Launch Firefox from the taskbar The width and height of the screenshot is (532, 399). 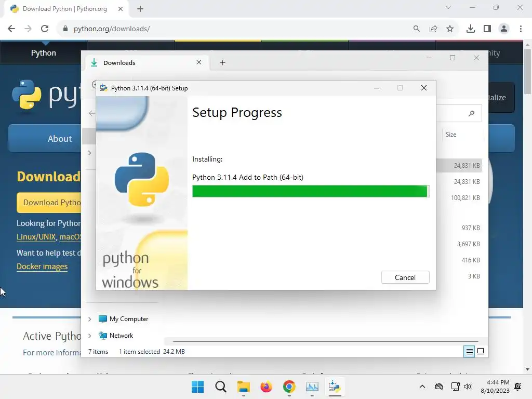point(267,387)
